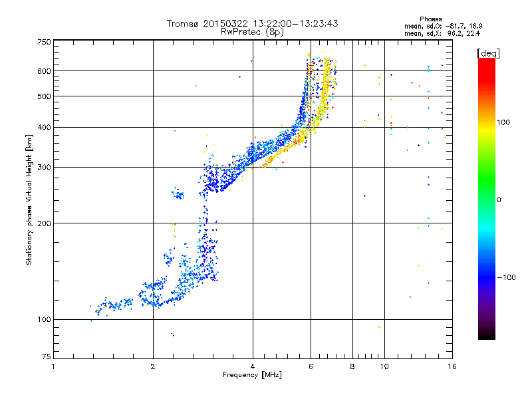Image resolution: width=532 pixels, height=399 pixels.
Task: Click the 'mean, sd,X: 96.2, 22.4' line
Action: (442, 33)
